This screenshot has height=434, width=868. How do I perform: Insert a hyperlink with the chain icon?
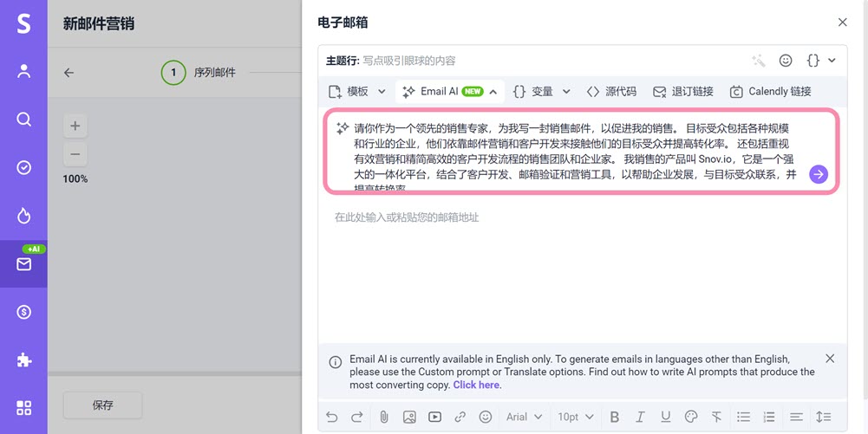[x=460, y=417]
